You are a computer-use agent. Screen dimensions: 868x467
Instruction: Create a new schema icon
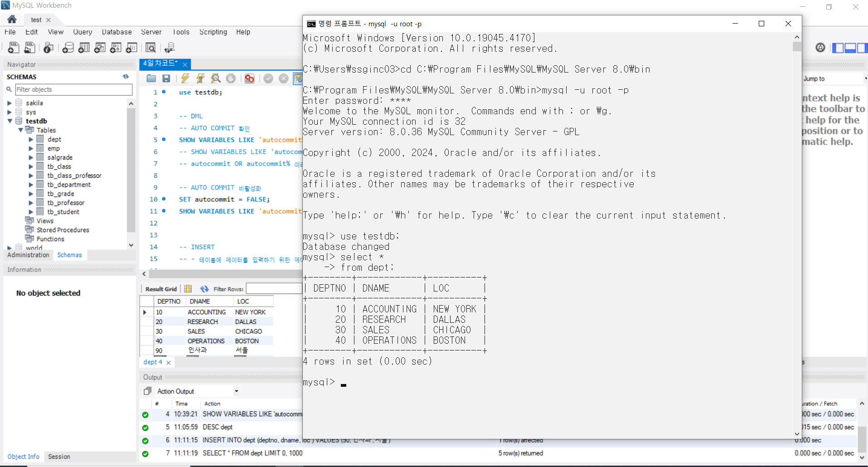click(x=68, y=48)
